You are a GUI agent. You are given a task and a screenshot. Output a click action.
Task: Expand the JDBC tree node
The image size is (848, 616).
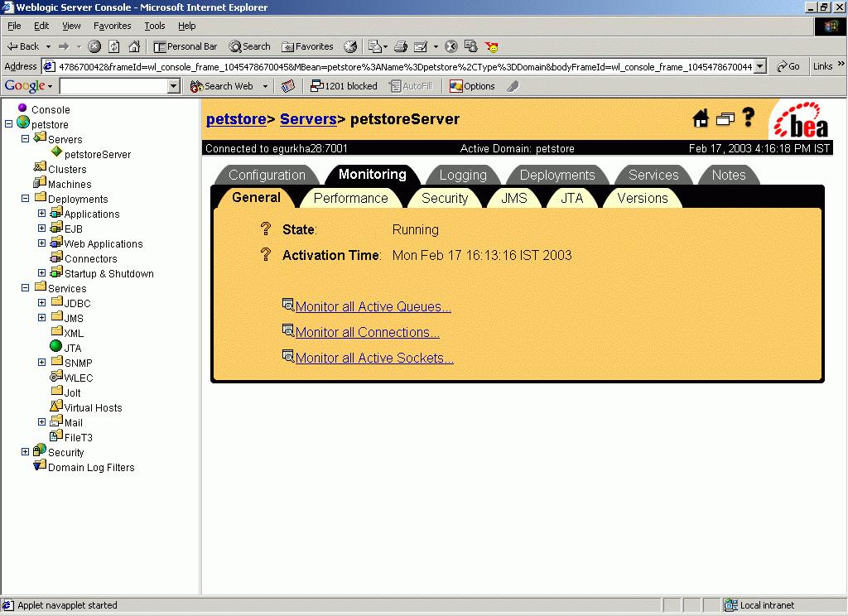tap(41, 302)
